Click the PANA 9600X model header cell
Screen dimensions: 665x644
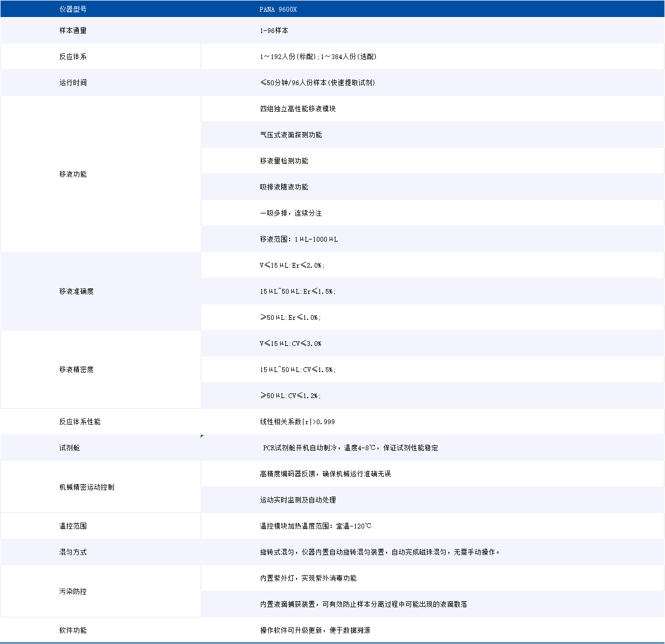point(278,9)
